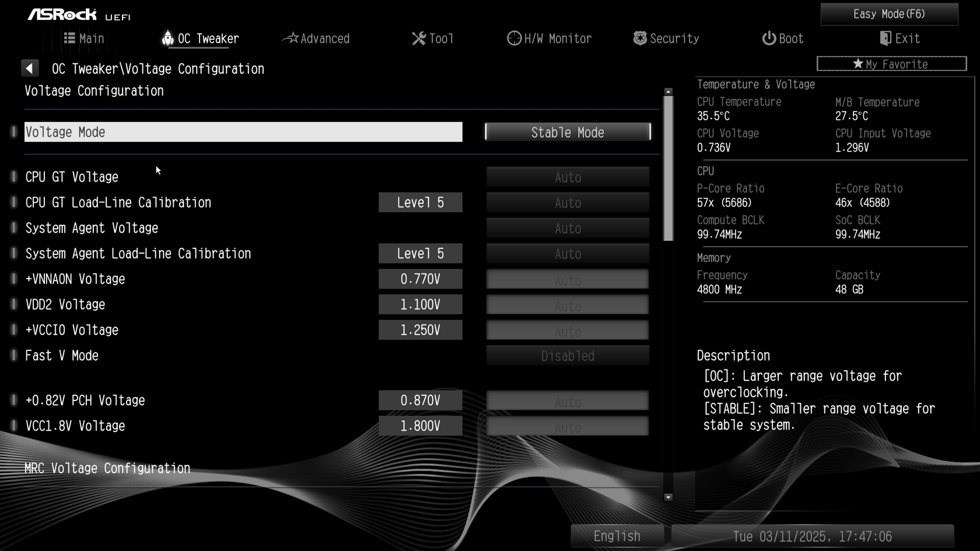Viewport: 980px width, 551px height.
Task: Switch to the Boot tab
Action: (x=783, y=38)
